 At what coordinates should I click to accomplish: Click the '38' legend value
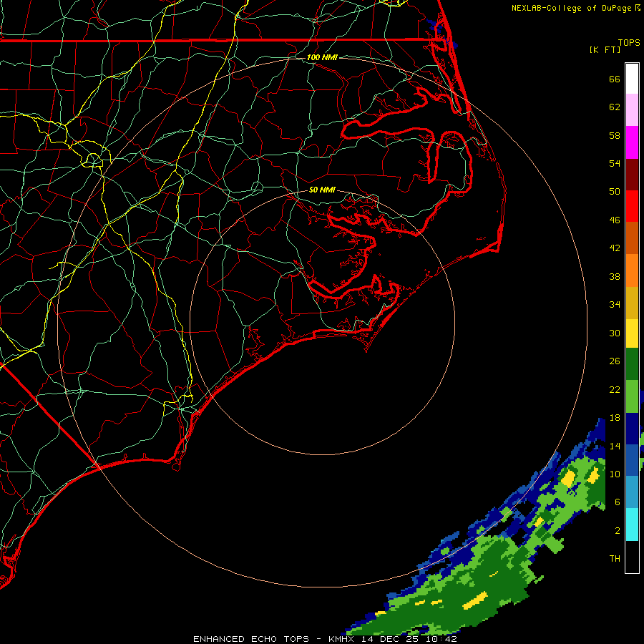coord(615,276)
